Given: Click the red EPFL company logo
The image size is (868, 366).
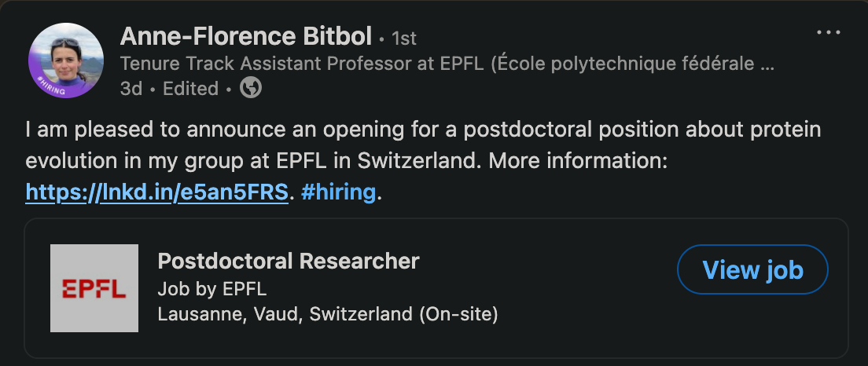Looking at the screenshot, I should pyautogui.click(x=94, y=288).
